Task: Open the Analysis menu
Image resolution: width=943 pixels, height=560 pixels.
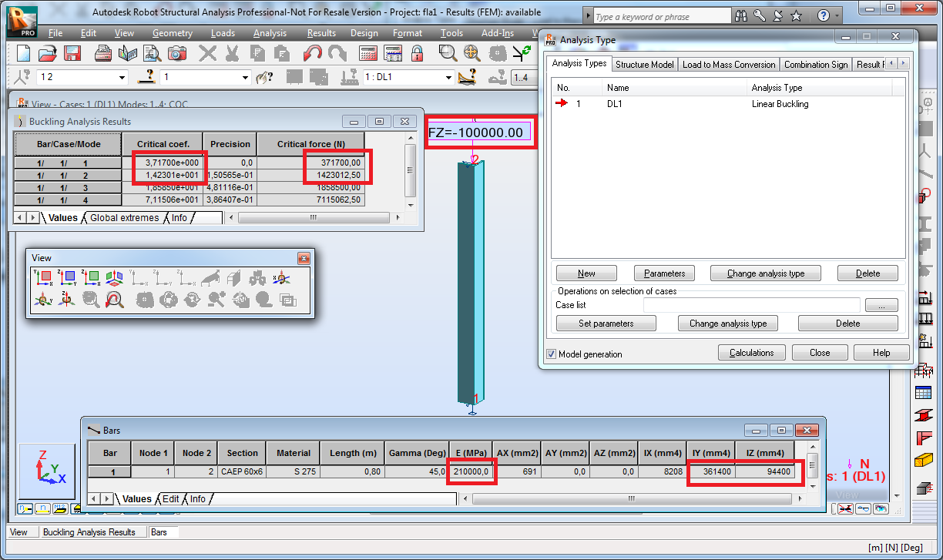Action: 270,33
